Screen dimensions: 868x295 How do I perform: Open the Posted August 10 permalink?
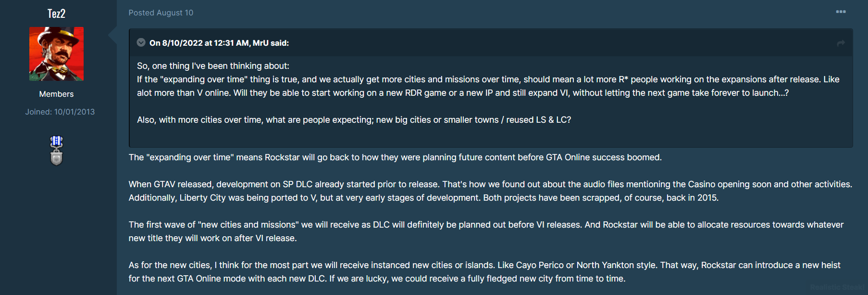(x=161, y=13)
